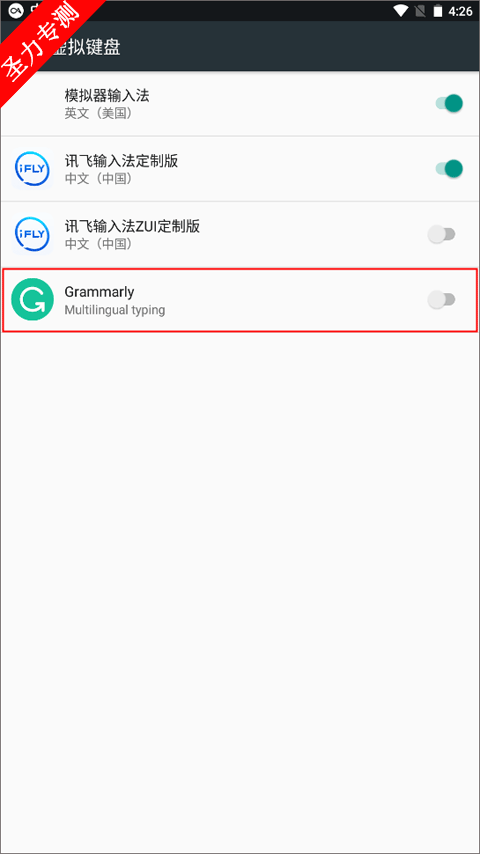Click the green Grammarly logo icon

32,300
